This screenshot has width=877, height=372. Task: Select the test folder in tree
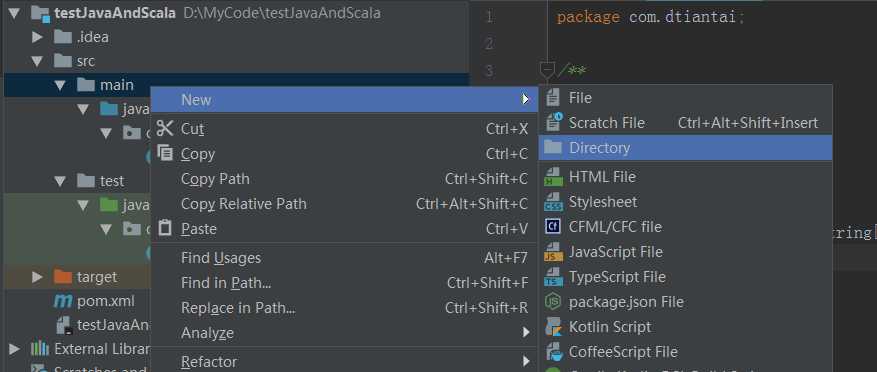point(112,181)
